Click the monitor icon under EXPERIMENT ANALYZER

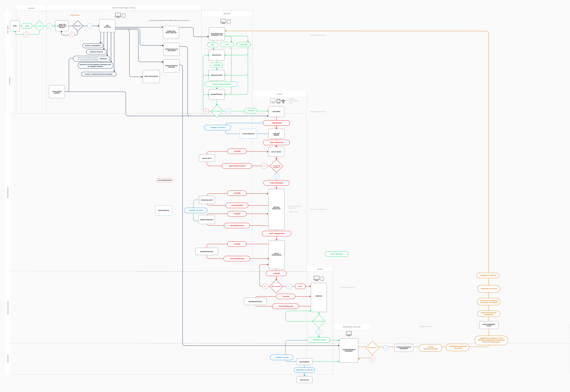pos(349,334)
